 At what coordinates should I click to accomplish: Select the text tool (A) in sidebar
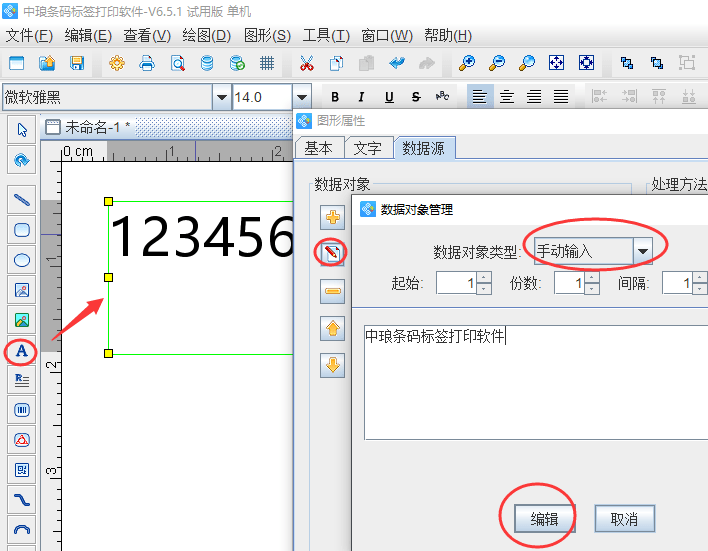click(21, 351)
